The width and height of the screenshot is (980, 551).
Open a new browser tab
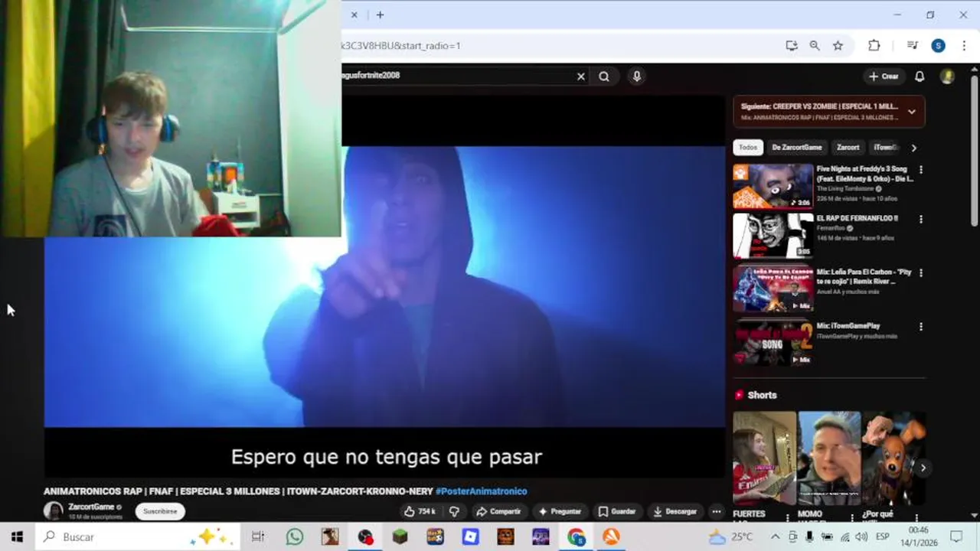(x=380, y=15)
